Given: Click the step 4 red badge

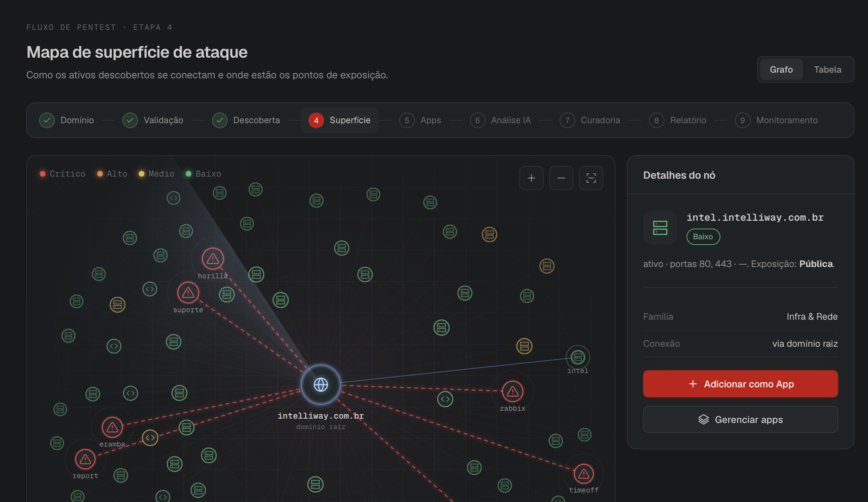Looking at the screenshot, I should (x=316, y=120).
